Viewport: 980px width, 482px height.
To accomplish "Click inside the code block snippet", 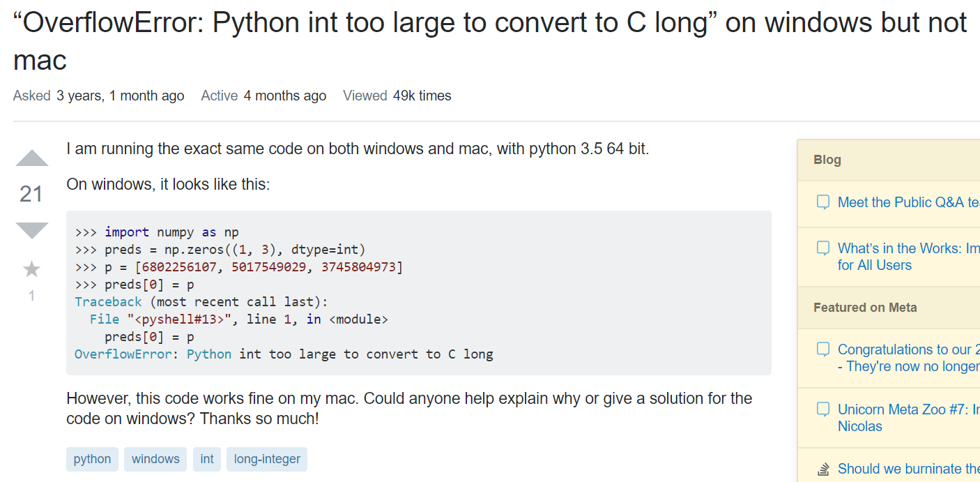I will click(419, 293).
